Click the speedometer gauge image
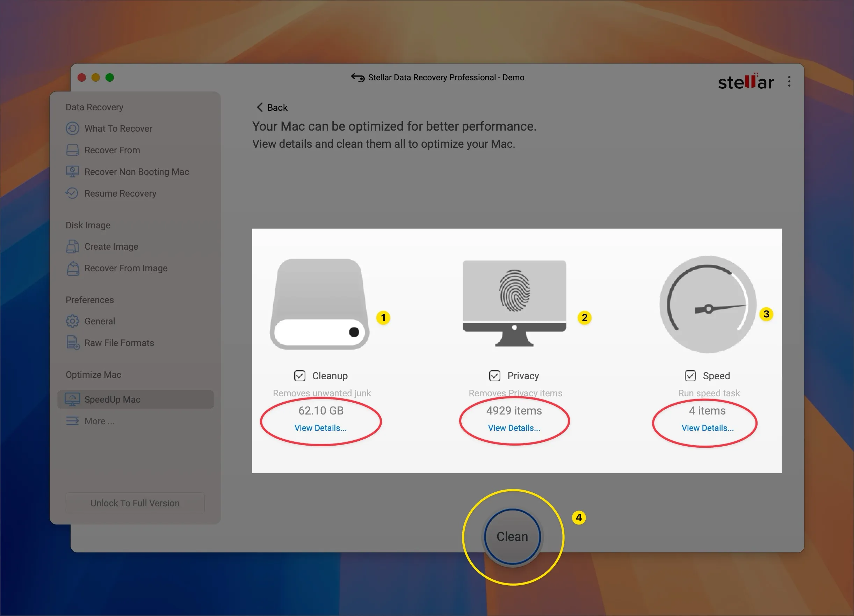The width and height of the screenshot is (854, 616). tap(708, 305)
